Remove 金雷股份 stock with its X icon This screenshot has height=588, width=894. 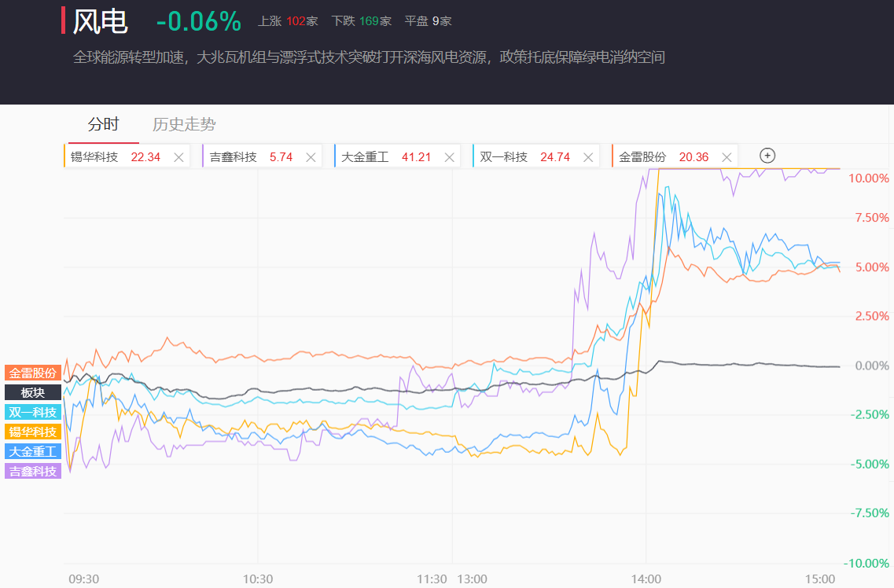[727, 157]
